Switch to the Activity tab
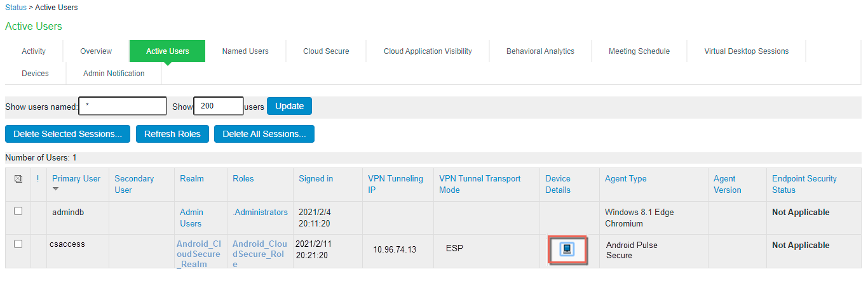The height and width of the screenshot is (295, 868). [x=34, y=51]
